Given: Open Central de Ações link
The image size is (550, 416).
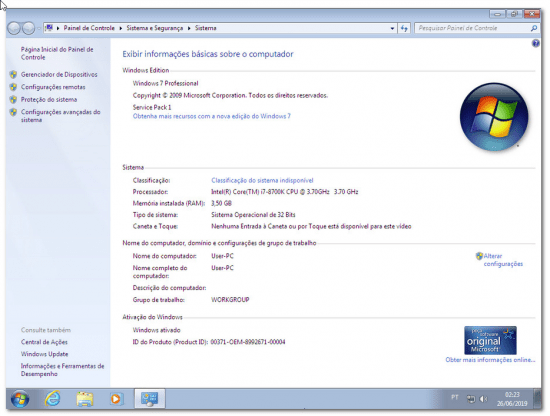Looking at the screenshot, I should pos(44,342).
